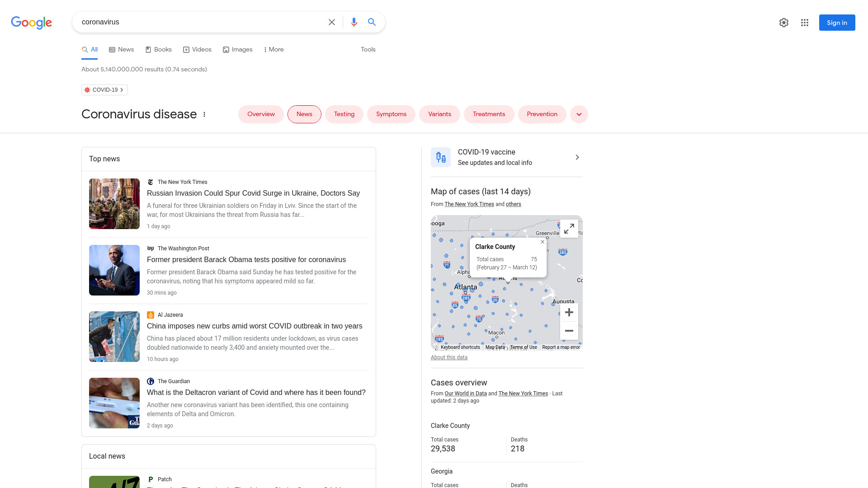This screenshot has height=488, width=868.
Task: Click the COVID-19 vaccine syringe icon
Action: (x=441, y=157)
